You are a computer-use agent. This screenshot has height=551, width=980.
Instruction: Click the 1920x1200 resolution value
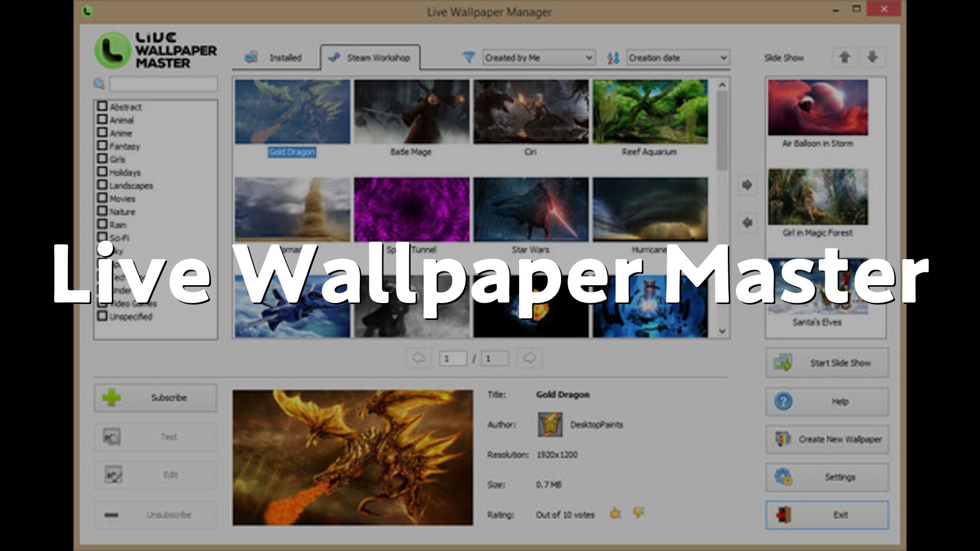(x=557, y=455)
